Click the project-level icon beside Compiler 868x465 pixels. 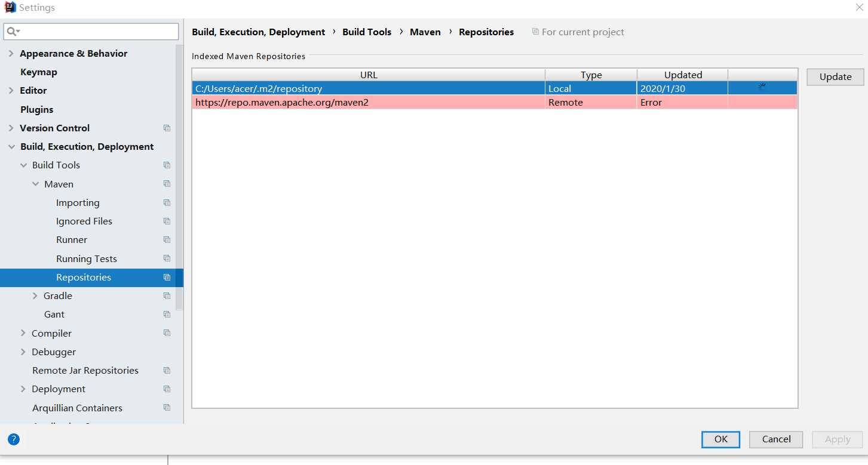coord(167,333)
